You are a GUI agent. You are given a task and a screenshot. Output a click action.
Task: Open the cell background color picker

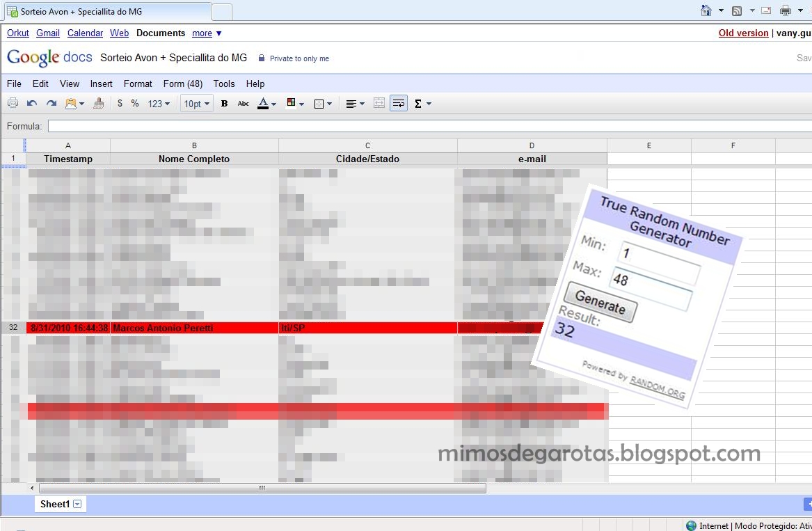(295, 104)
